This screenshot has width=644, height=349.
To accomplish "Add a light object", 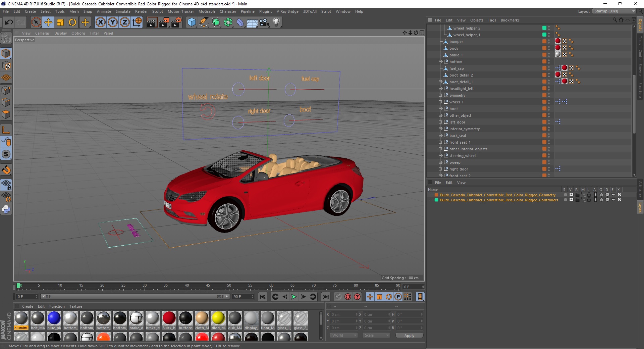I will tap(276, 22).
